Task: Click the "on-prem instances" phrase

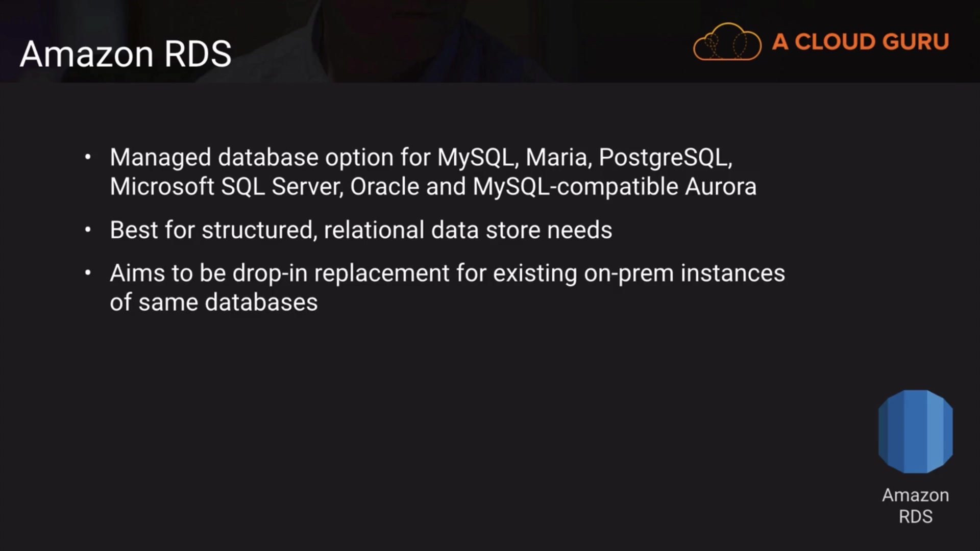Action: [684, 273]
